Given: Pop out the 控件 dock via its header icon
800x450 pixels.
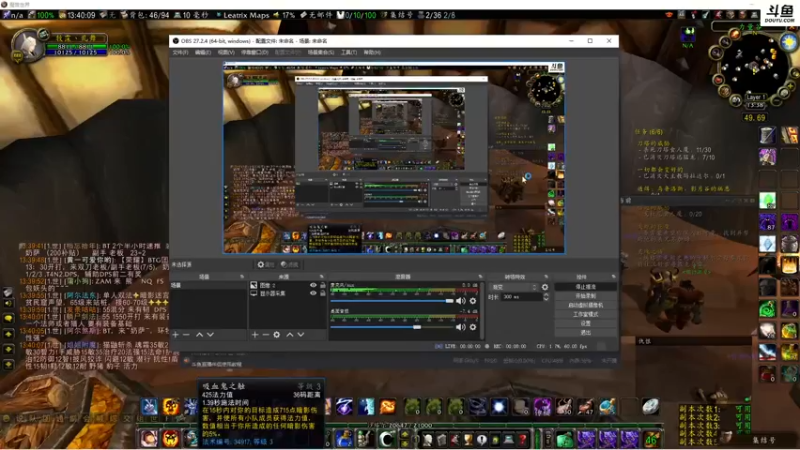Looking at the screenshot, I should [x=613, y=277].
